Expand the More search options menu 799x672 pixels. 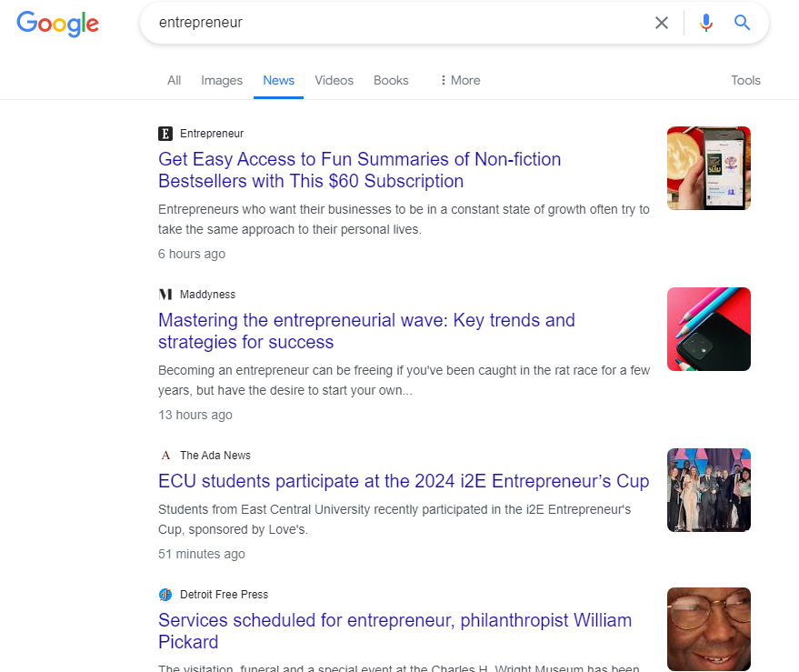(460, 81)
